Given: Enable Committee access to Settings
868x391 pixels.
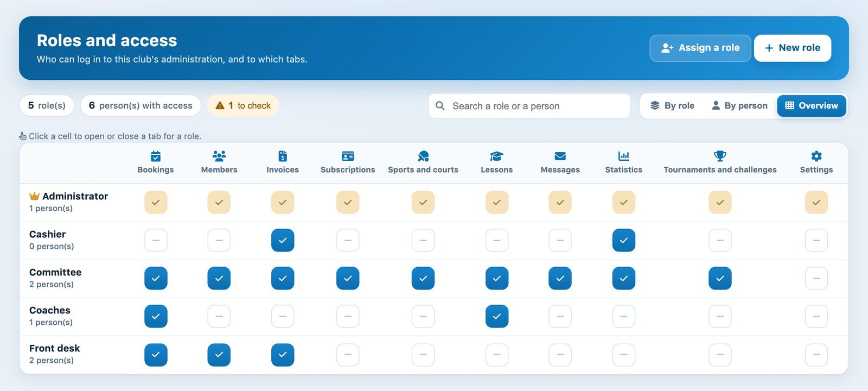Looking at the screenshot, I should (x=816, y=278).
